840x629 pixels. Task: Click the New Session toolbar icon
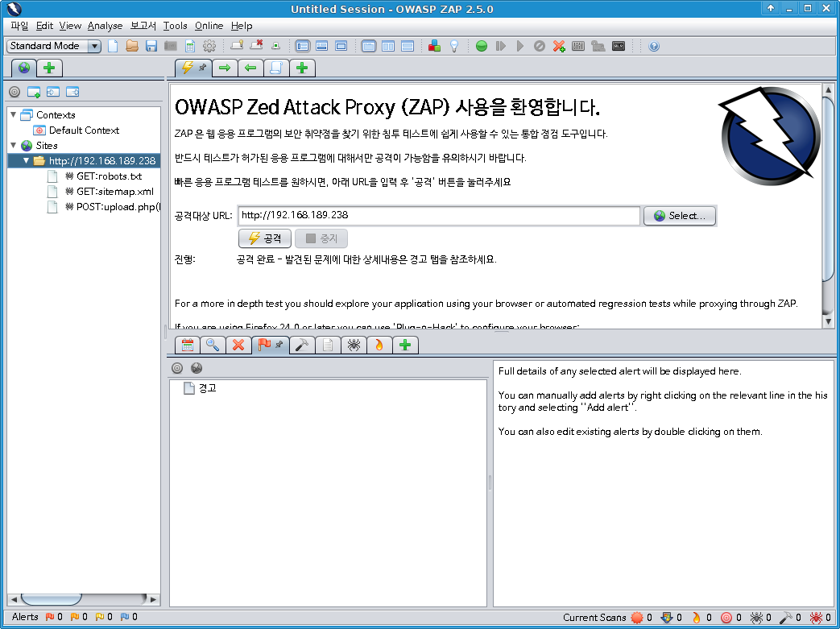click(x=113, y=46)
